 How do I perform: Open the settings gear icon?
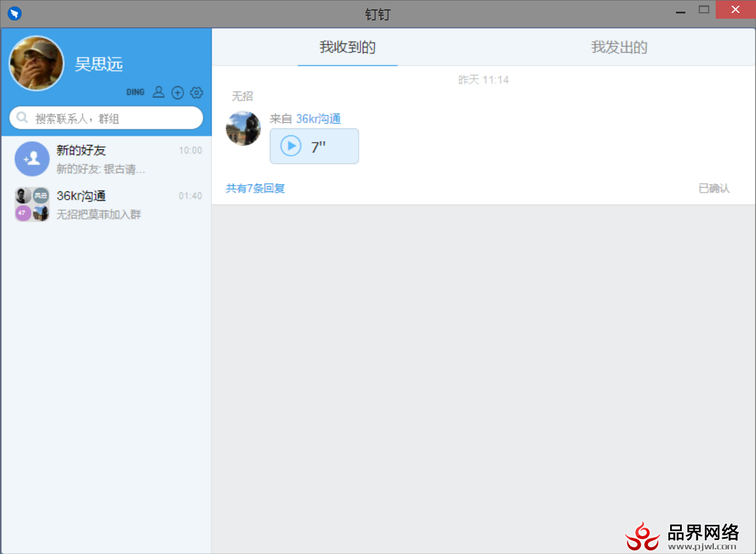point(196,92)
